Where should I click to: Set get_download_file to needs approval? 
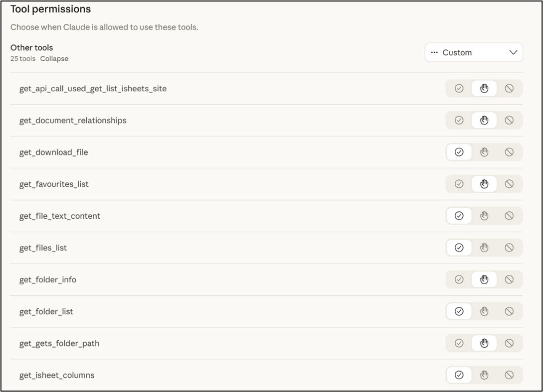click(x=484, y=152)
